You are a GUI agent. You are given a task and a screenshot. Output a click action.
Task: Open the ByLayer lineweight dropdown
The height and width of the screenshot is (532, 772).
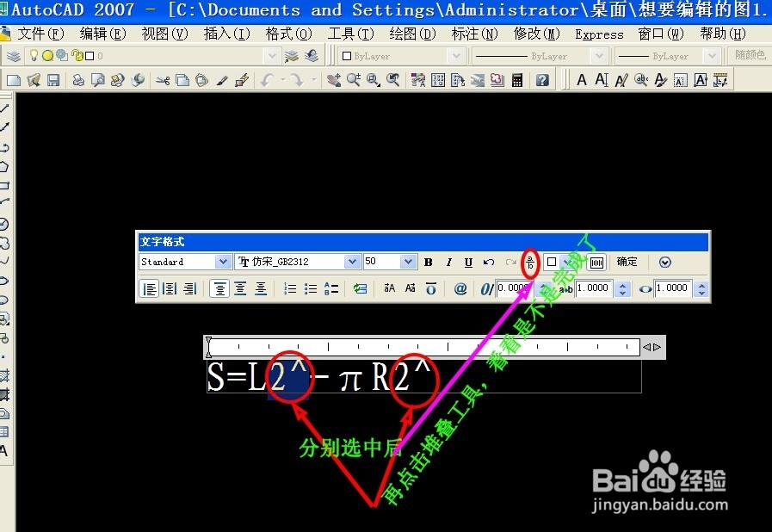click(712, 56)
